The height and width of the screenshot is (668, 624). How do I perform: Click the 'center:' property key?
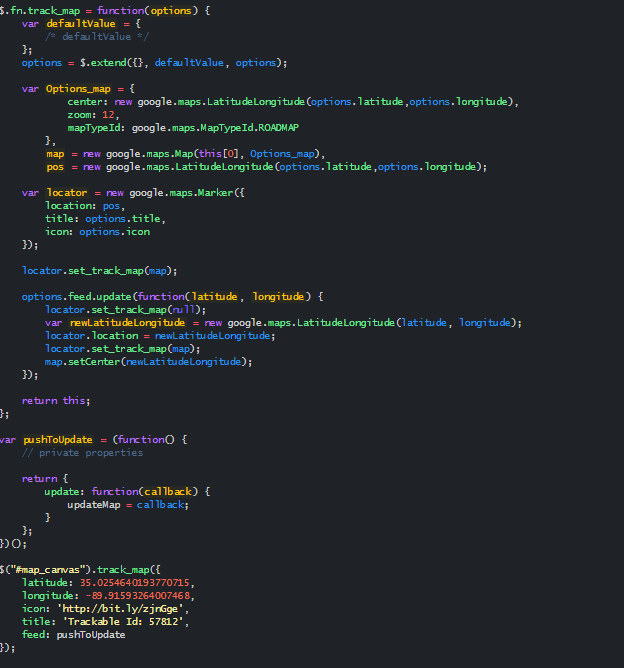coord(87,102)
